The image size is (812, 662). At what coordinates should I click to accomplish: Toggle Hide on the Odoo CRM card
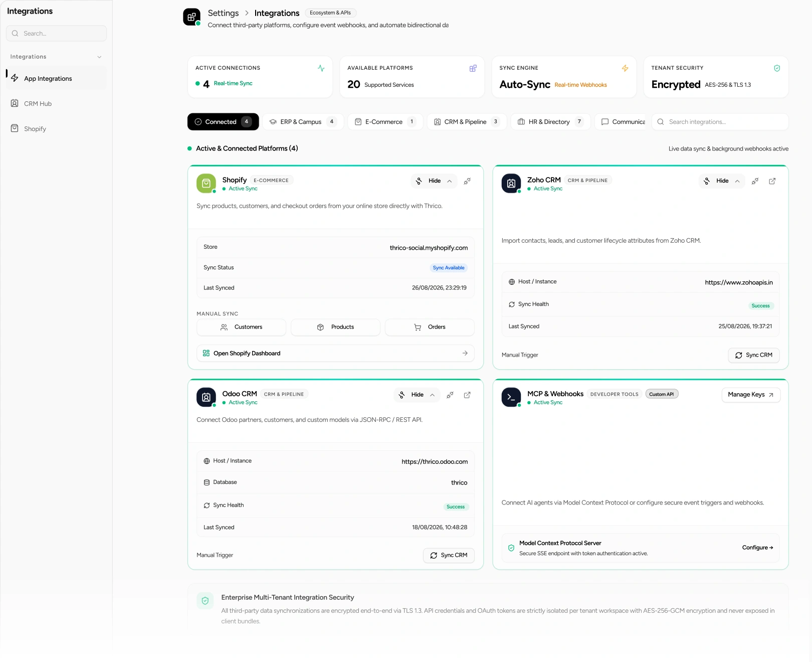[x=417, y=395]
